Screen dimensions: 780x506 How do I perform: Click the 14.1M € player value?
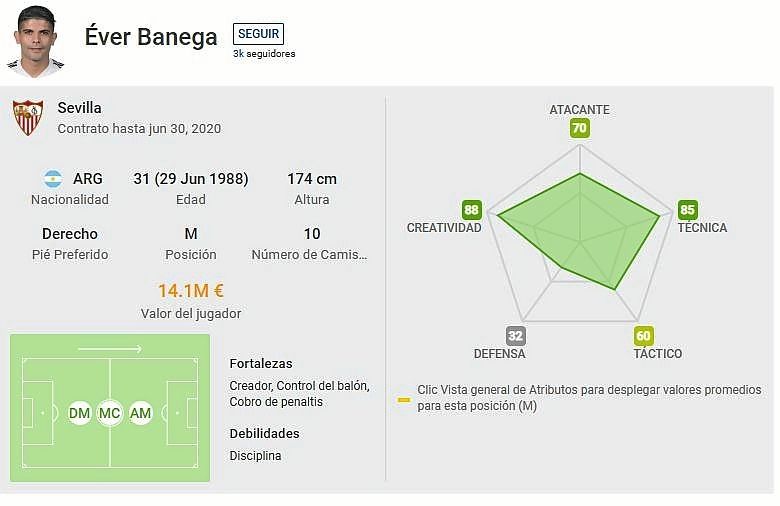pos(191,291)
